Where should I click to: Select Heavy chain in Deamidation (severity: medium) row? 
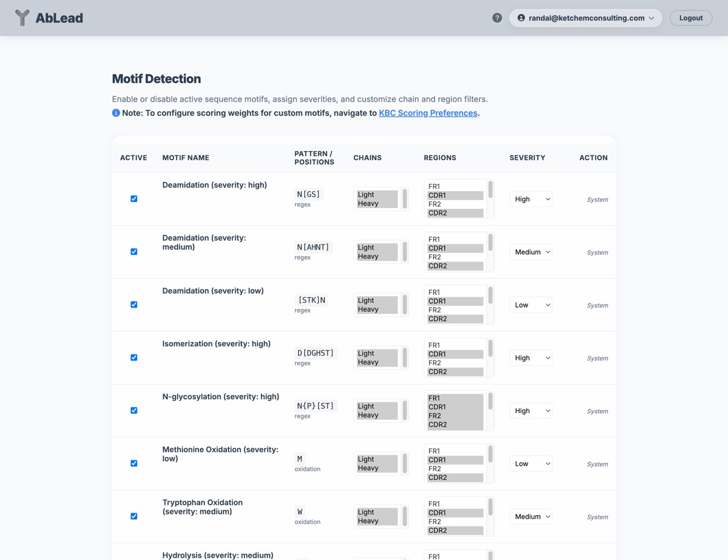point(376,256)
